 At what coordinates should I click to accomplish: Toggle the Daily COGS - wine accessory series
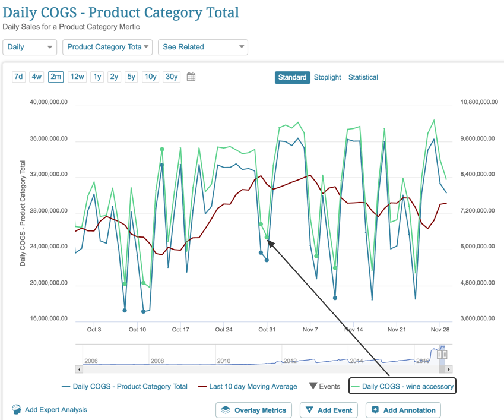402,386
